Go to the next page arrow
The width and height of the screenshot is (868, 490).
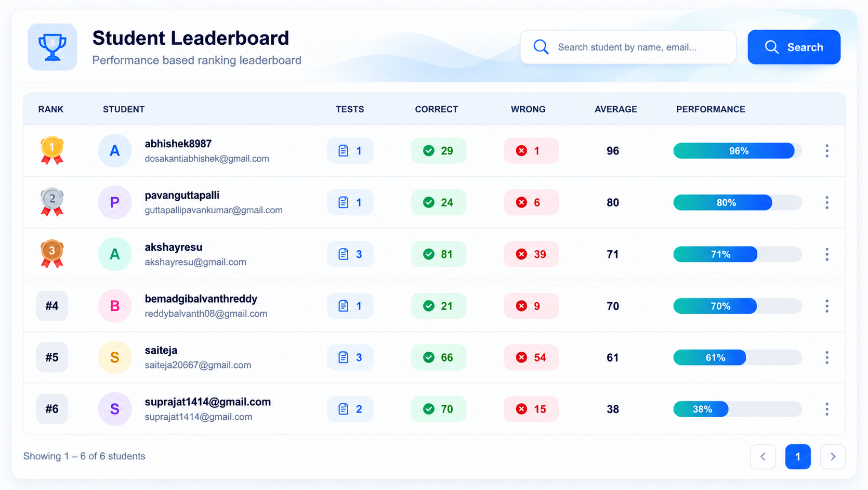click(x=833, y=457)
